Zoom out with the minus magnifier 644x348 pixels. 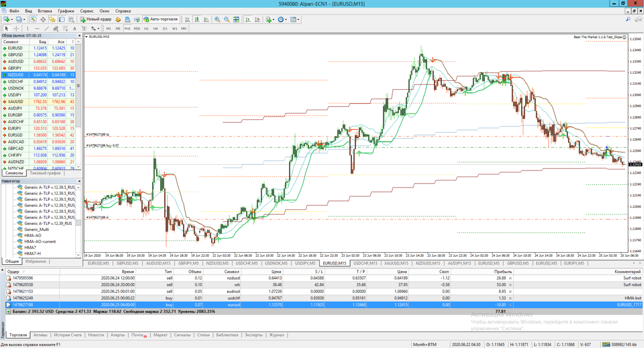pyautogui.click(x=227, y=19)
